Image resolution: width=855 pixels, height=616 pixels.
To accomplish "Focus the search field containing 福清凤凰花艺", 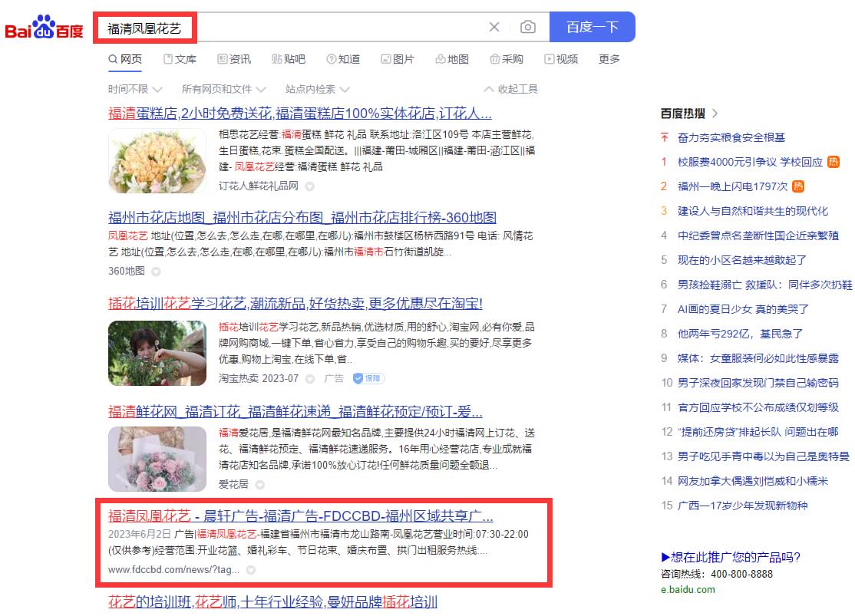I will 321,27.
